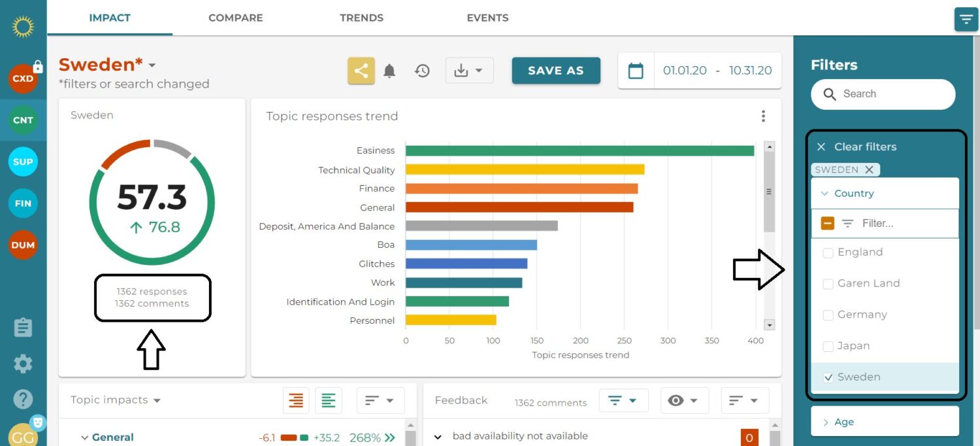Viewport: 980px width, 446px height.
Task: Check the Germany country checkbox
Action: coord(828,315)
